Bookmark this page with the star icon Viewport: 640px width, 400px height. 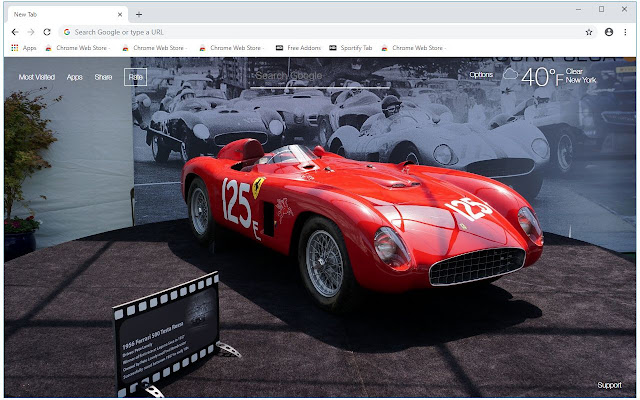click(589, 32)
